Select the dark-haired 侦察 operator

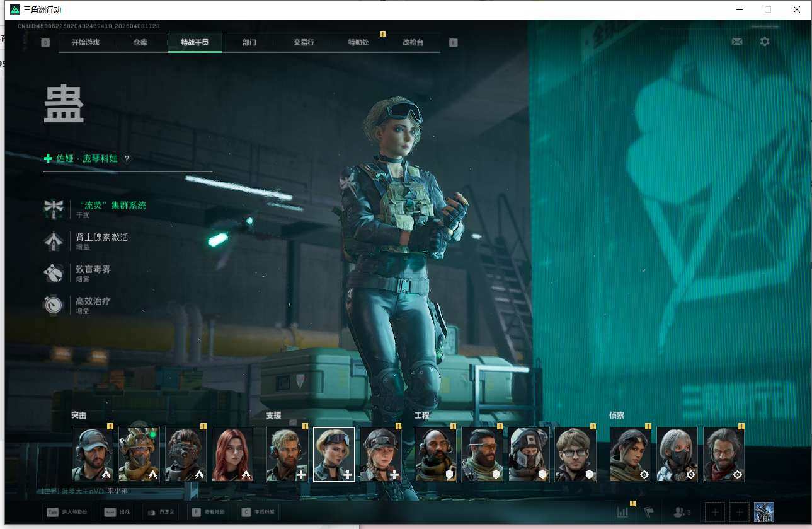coord(631,455)
